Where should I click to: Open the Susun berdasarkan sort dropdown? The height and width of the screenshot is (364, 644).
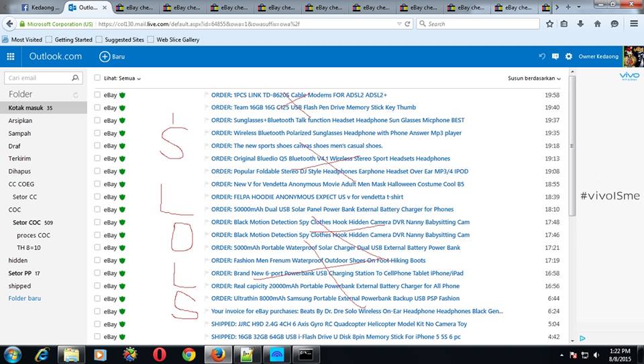click(534, 78)
